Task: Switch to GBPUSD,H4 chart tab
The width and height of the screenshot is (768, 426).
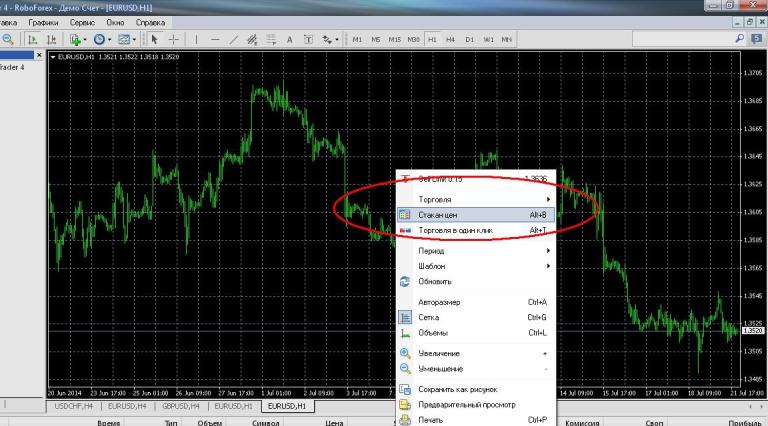Action: (180, 406)
